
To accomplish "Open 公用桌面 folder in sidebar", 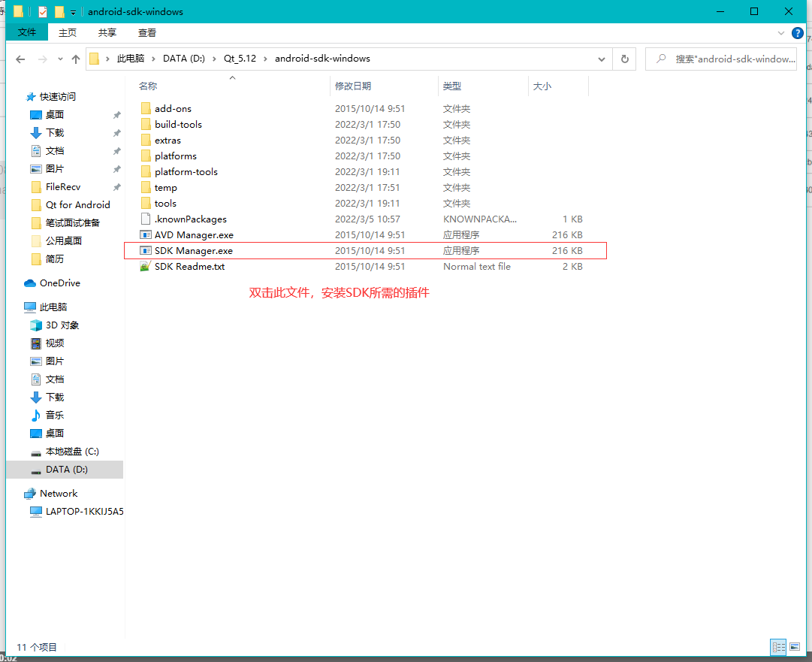I will [x=63, y=241].
